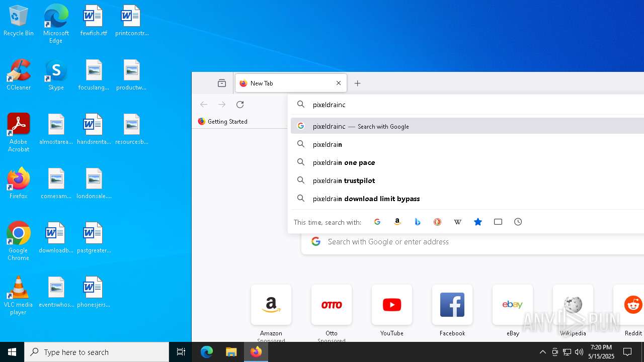644x362 pixels.
Task: Choose 'pixeldrain download limit bypass' suggestion
Action: (x=467, y=199)
